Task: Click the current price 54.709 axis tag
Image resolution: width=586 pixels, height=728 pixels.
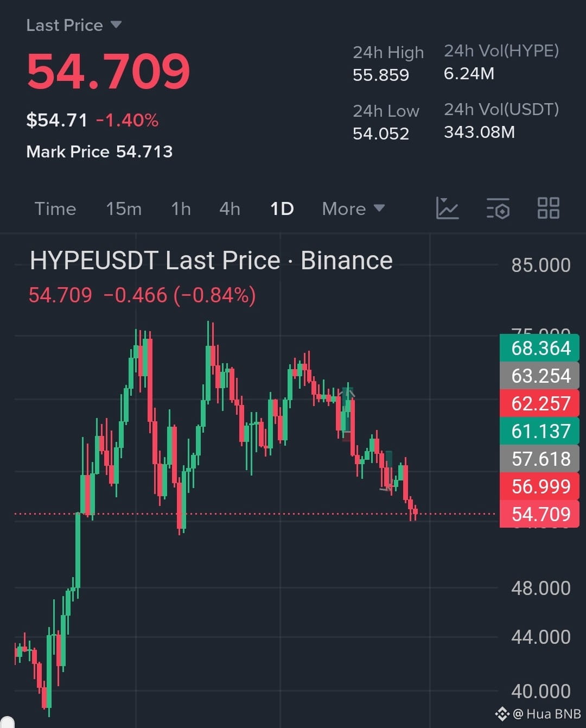Action: click(539, 514)
